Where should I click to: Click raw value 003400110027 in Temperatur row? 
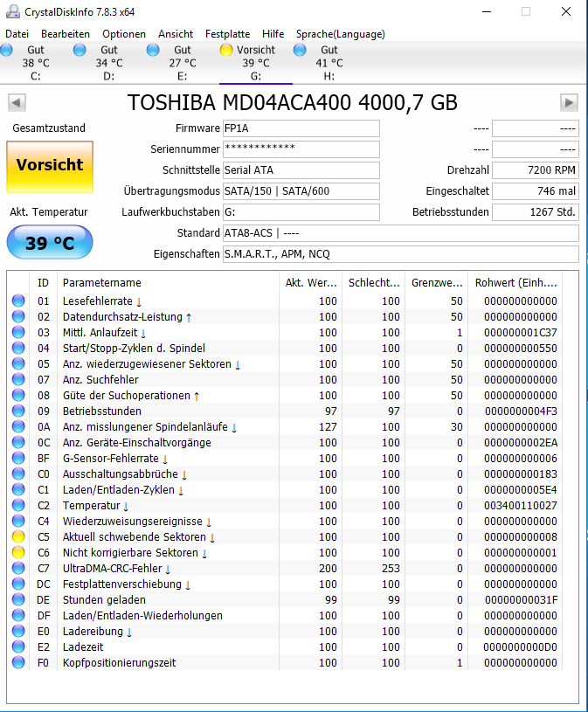[521, 506]
